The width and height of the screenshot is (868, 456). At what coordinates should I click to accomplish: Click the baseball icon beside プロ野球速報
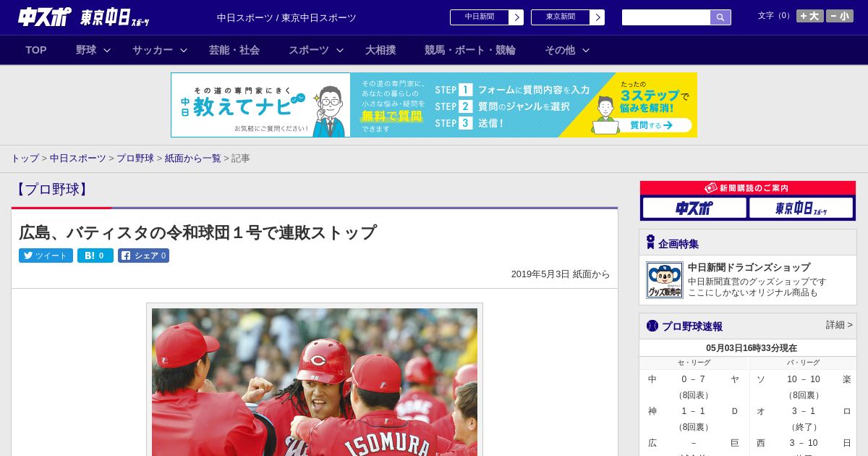(x=652, y=326)
